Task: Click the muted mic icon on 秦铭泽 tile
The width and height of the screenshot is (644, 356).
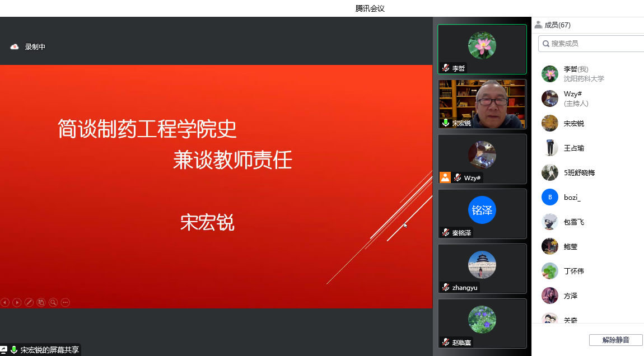Action: tap(446, 232)
